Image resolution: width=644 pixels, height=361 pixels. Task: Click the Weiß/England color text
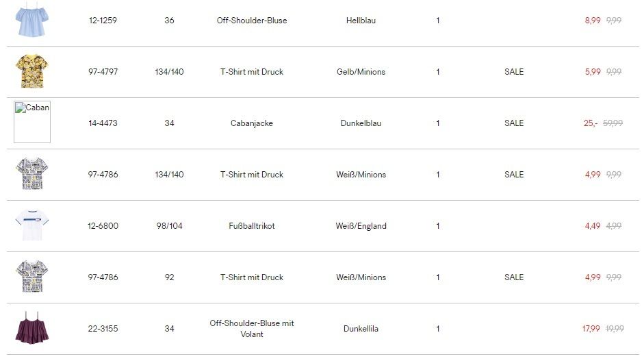pos(361,226)
